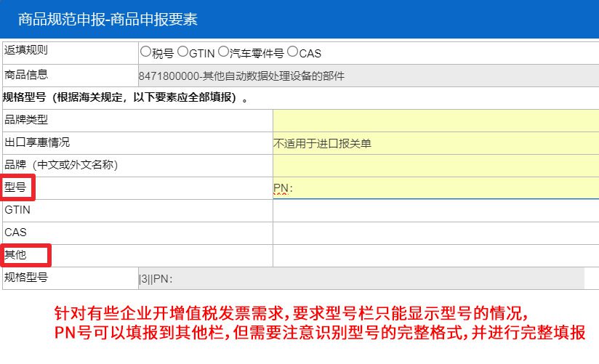
Task: Click the 规格型号 result field showing |3||PN:
Action: (361, 278)
